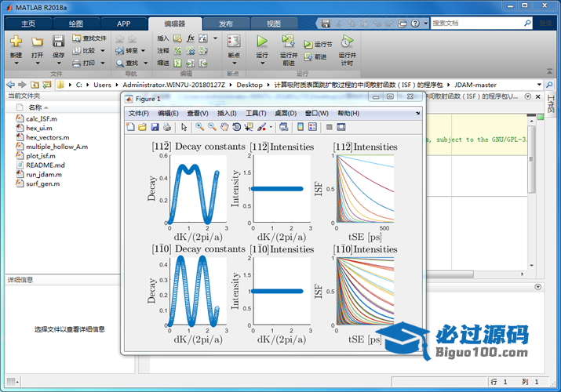Click the uncomment icon next to percent
Viewport: 561px width, 392px height.
[x=191, y=51]
